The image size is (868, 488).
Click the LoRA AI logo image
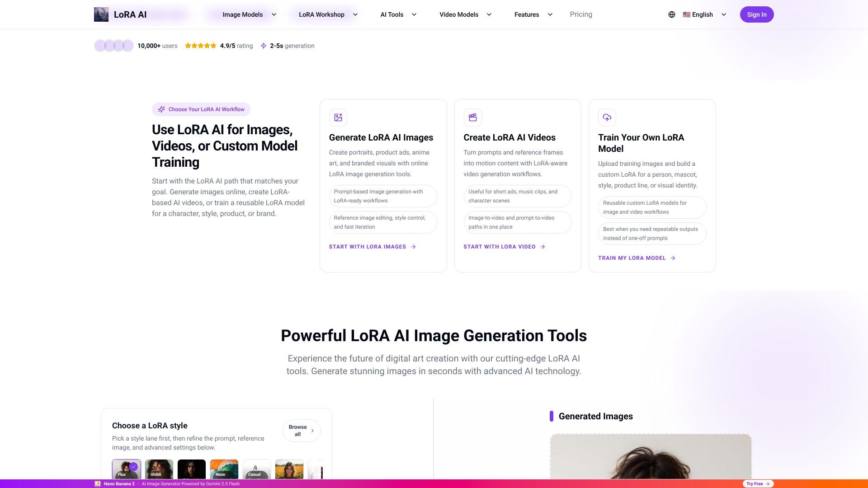101,14
